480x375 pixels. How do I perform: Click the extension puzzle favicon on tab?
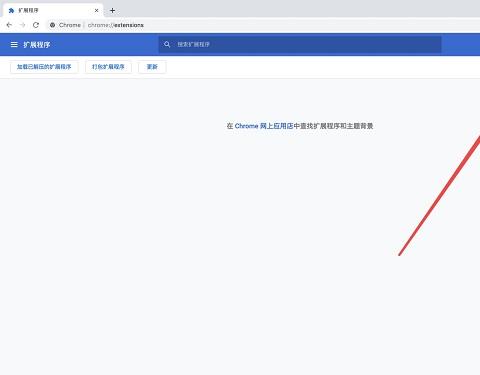point(11,10)
